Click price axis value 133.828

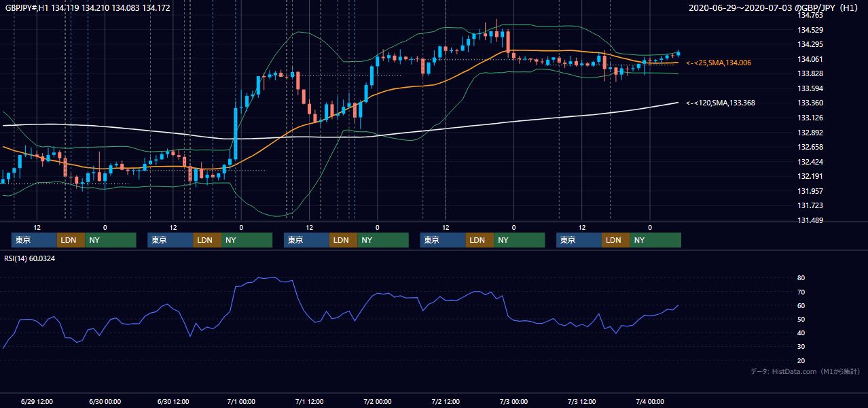coord(810,73)
